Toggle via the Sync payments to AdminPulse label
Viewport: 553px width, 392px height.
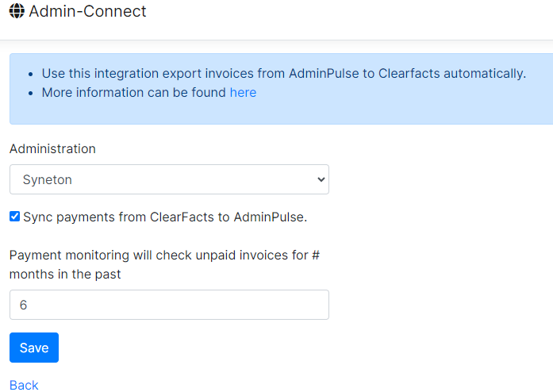pyautogui.click(x=165, y=217)
